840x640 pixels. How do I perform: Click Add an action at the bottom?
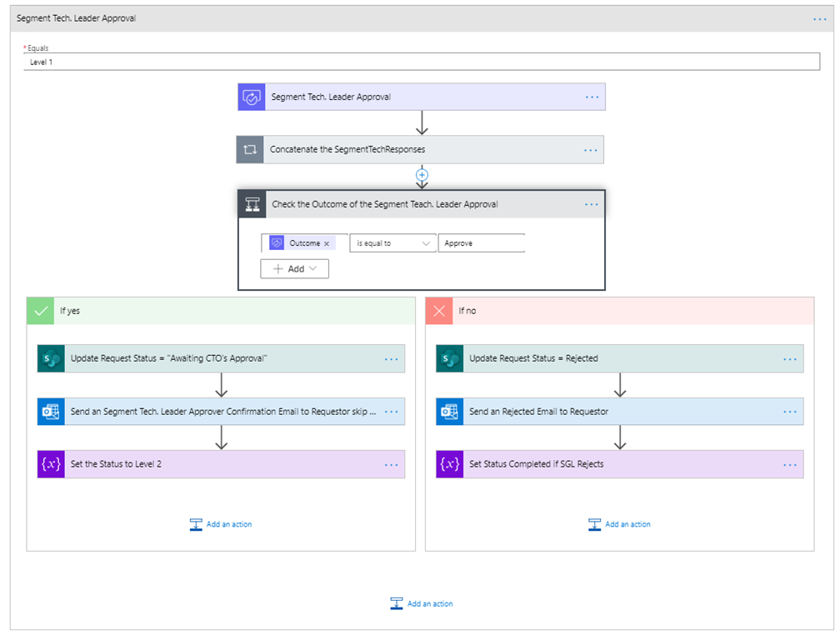click(x=422, y=603)
